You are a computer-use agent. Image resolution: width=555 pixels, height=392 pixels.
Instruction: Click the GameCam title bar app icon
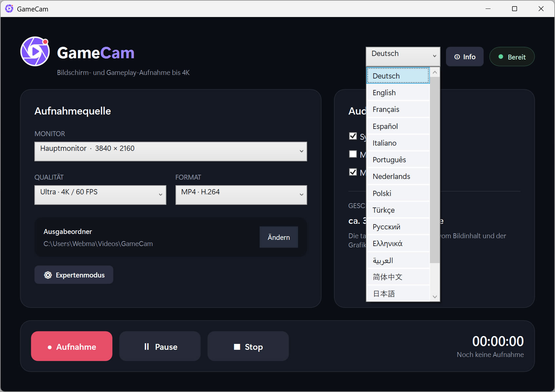pos(9,9)
